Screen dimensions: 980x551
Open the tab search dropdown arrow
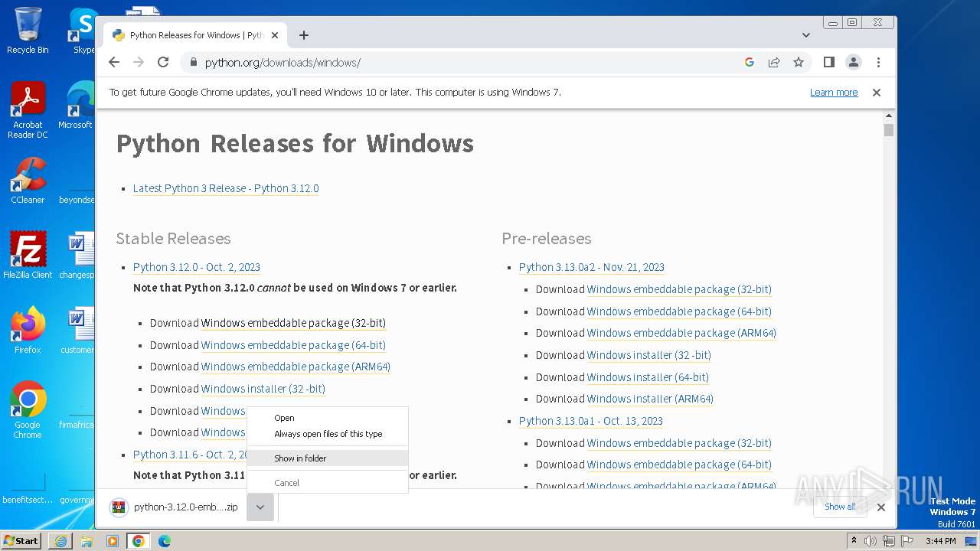[x=805, y=35]
